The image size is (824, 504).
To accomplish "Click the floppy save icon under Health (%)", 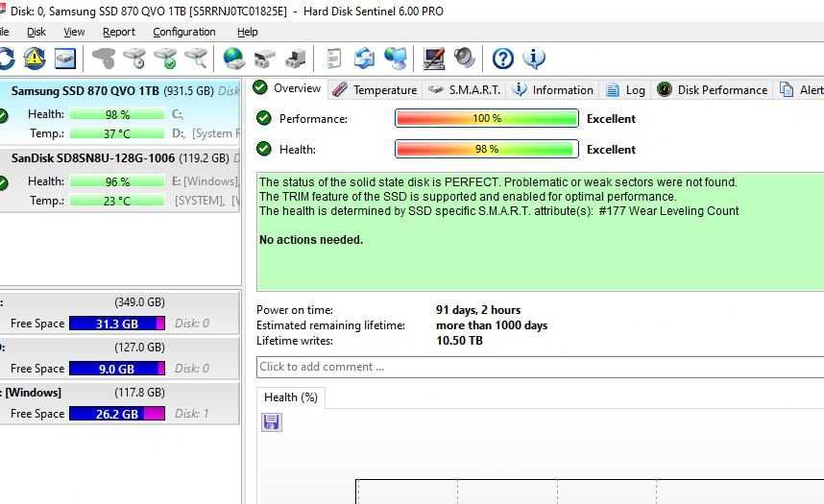I will click(x=271, y=422).
